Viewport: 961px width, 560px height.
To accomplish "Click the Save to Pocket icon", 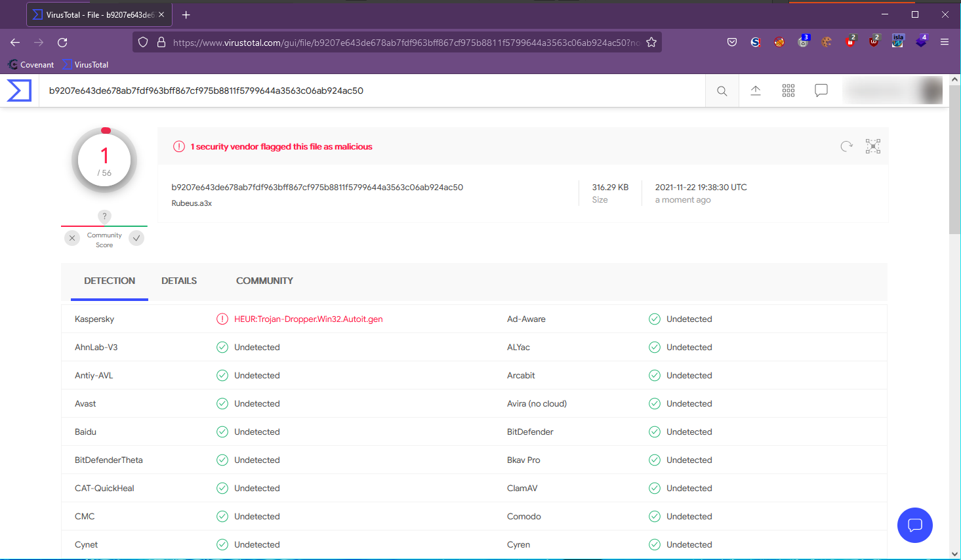I will [x=732, y=42].
